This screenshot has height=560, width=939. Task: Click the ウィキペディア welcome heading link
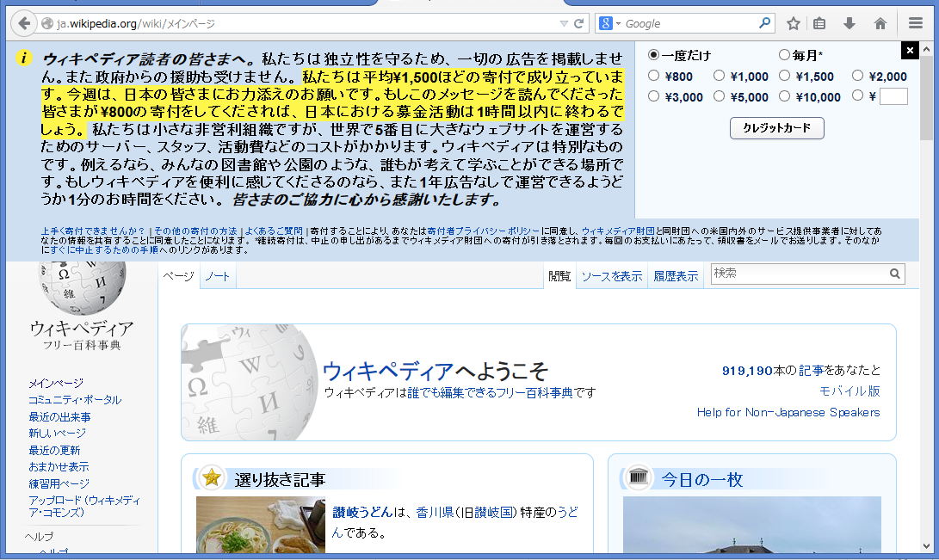pyautogui.click(x=387, y=371)
